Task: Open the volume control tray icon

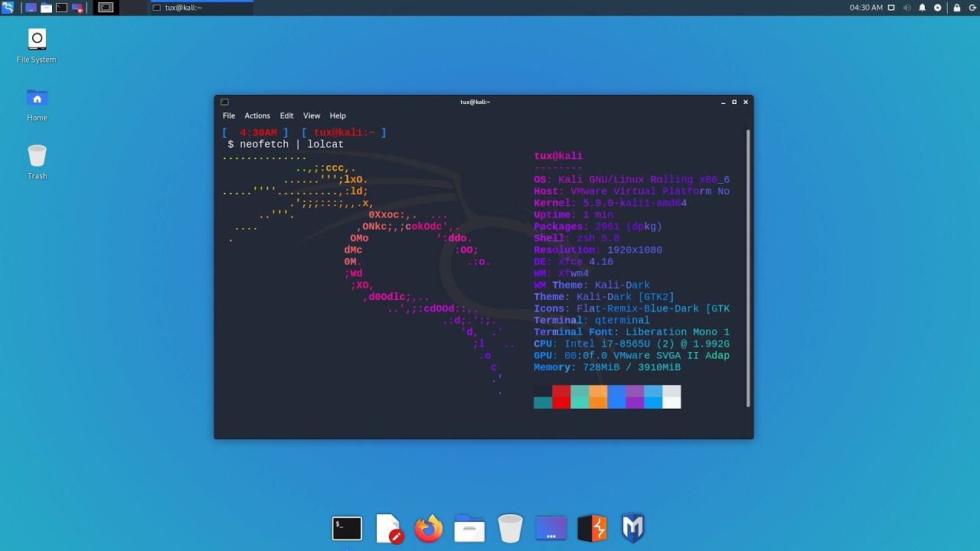Action: (906, 8)
